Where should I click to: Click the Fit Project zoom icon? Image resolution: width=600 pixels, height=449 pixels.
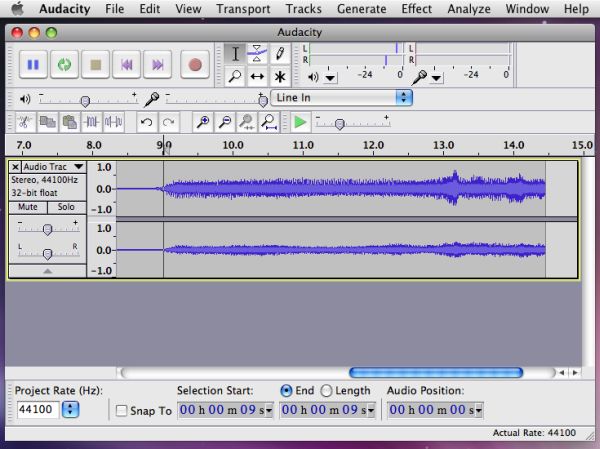pos(269,122)
